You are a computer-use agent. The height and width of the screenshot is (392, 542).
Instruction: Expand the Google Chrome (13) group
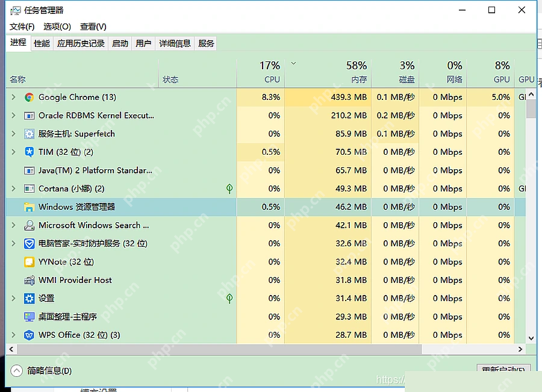click(13, 97)
